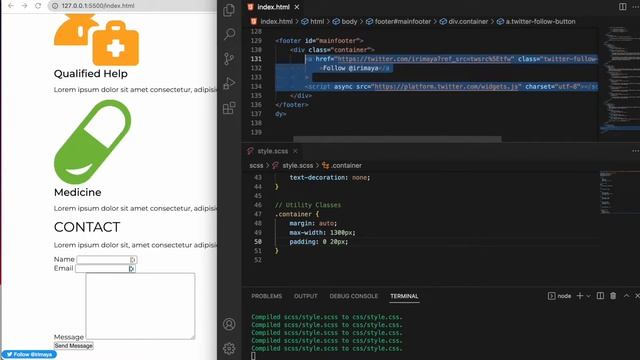Click the Email input field
640x360 pixels.
point(105,269)
